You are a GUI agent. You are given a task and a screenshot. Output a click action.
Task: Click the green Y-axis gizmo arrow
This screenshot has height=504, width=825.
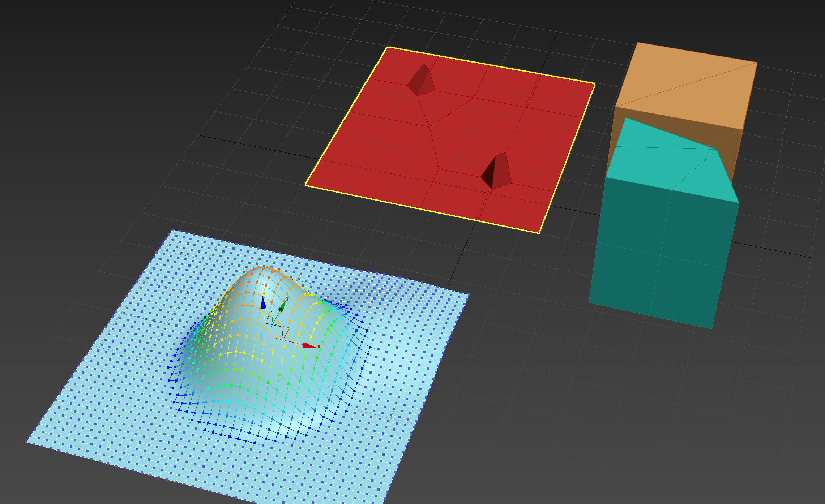tap(282, 306)
